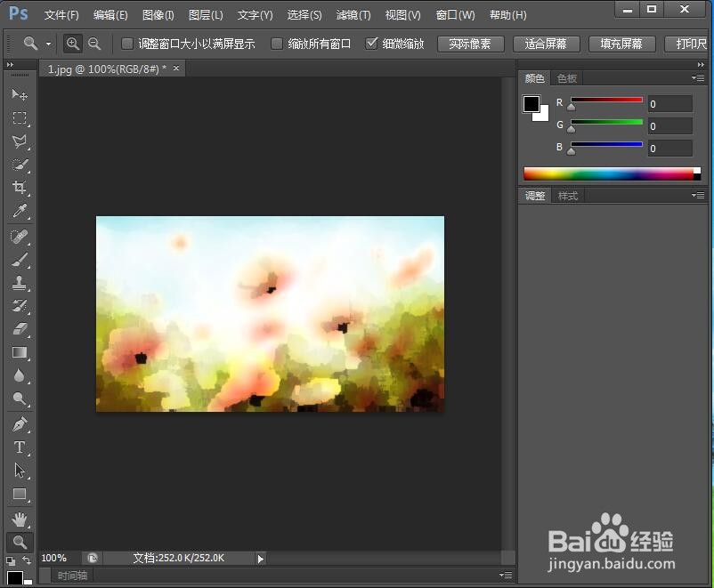
Task: Open the 时间轴 panel tab
Action: pos(72,576)
